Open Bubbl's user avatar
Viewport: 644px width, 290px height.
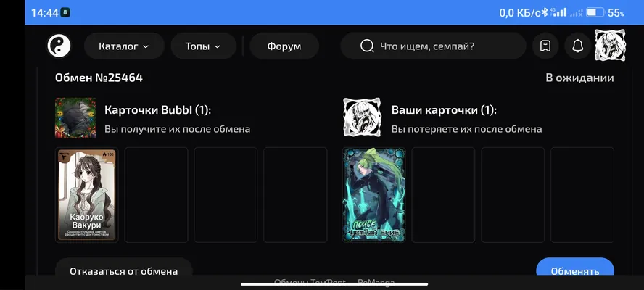[x=75, y=118]
